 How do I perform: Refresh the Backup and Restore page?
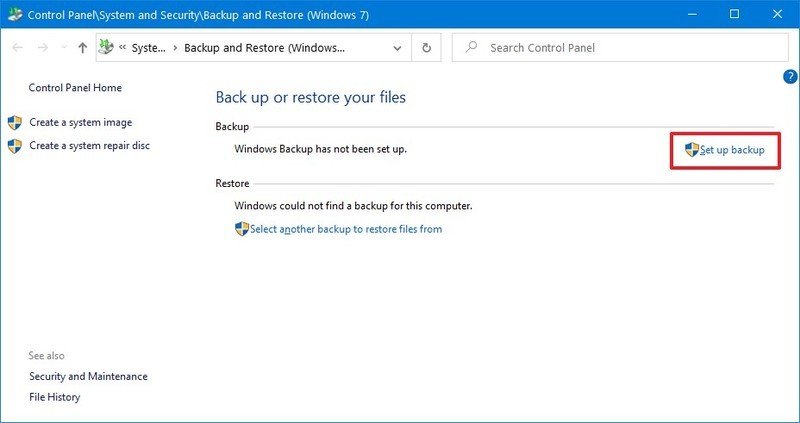pyautogui.click(x=427, y=48)
